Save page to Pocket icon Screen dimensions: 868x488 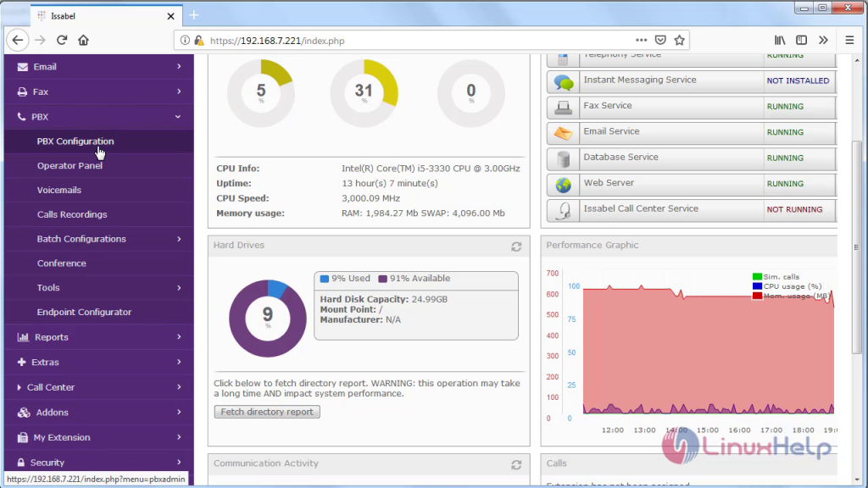660,40
